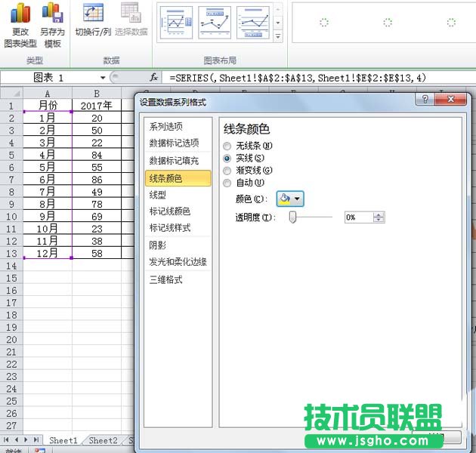Click the 6月 cell

pos(48,180)
